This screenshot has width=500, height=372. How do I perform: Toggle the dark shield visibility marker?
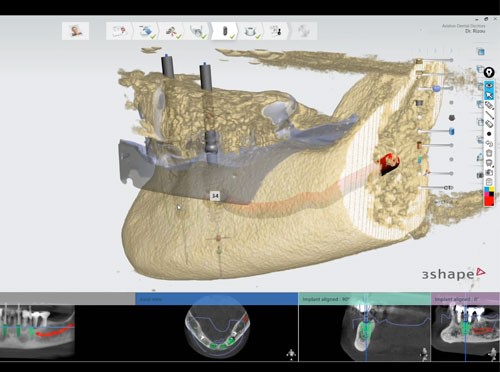(452, 118)
